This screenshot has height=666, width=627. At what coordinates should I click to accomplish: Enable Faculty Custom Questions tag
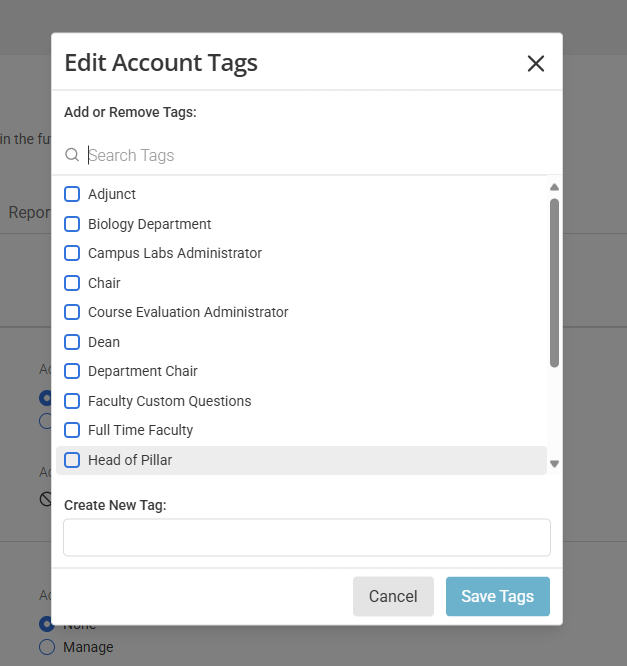pos(72,401)
